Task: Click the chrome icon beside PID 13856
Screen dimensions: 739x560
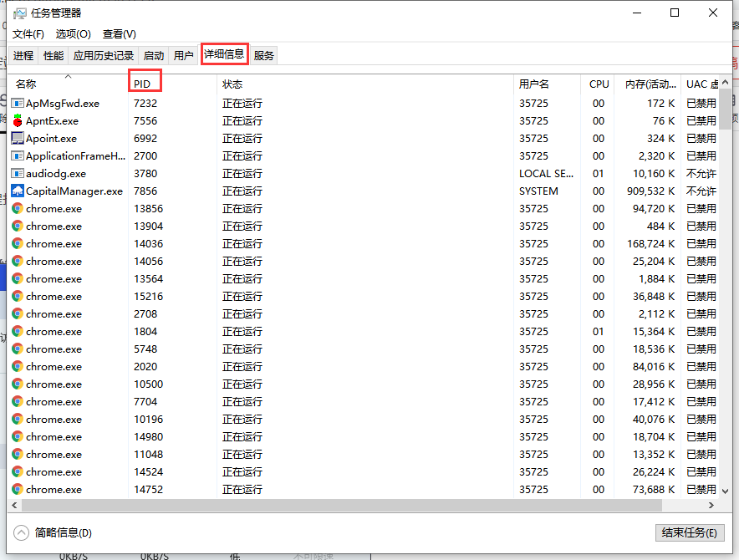Action: 18,208
